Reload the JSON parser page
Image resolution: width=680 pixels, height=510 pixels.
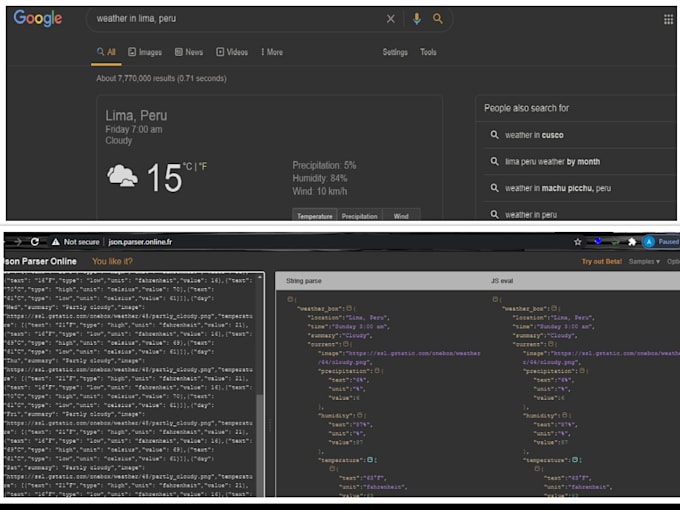point(35,242)
